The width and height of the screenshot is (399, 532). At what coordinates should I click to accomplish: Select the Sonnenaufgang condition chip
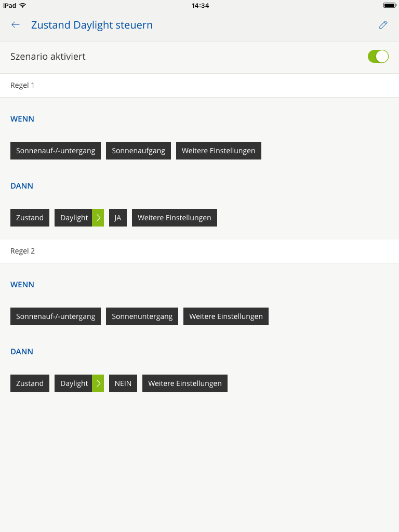click(138, 151)
